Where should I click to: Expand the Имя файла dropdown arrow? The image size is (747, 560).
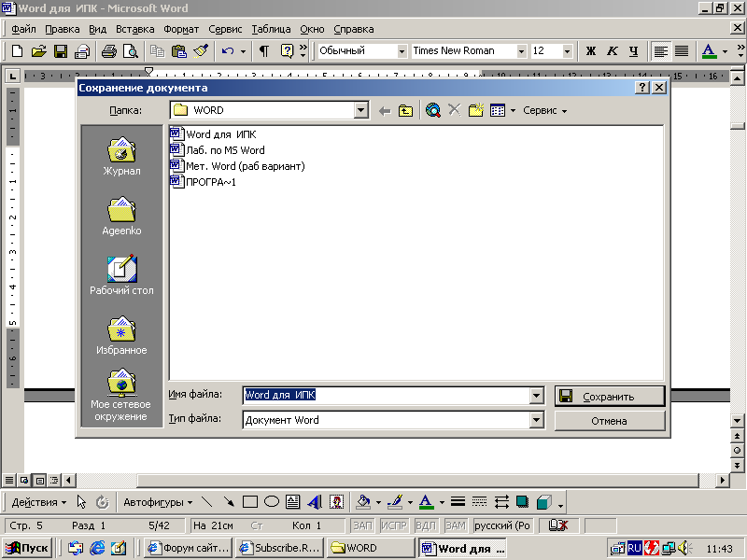(x=536, y=395)
